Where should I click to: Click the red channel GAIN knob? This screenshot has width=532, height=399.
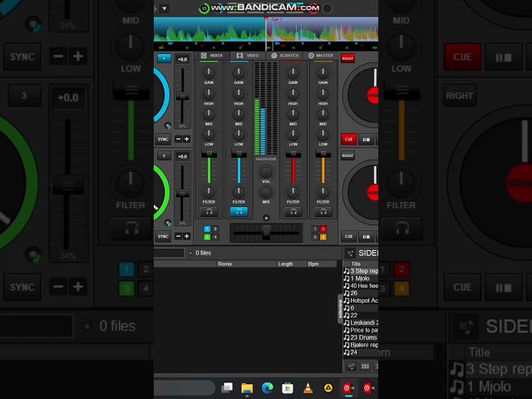pyautogui.click(x=293, y=73)
